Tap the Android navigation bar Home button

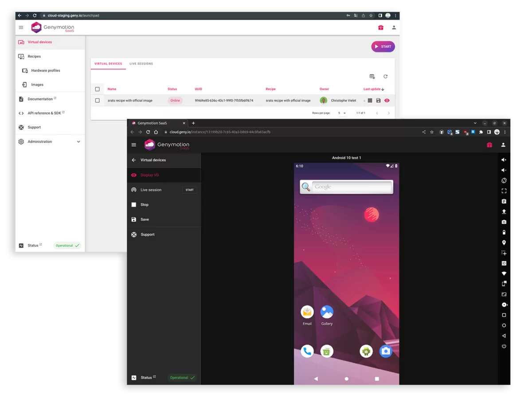[x=347, y=379]
